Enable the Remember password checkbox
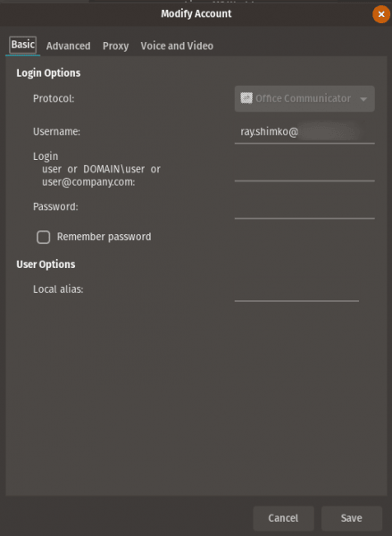 pos(44,237)
